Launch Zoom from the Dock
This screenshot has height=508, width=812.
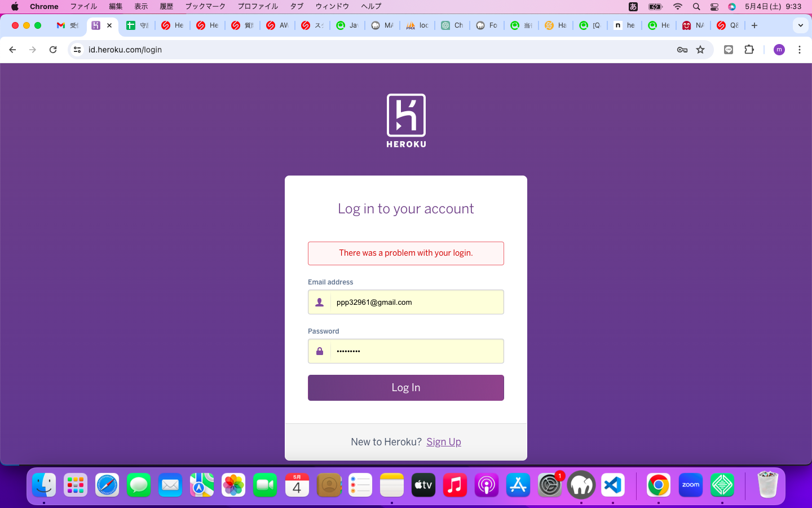coord(690,484)
